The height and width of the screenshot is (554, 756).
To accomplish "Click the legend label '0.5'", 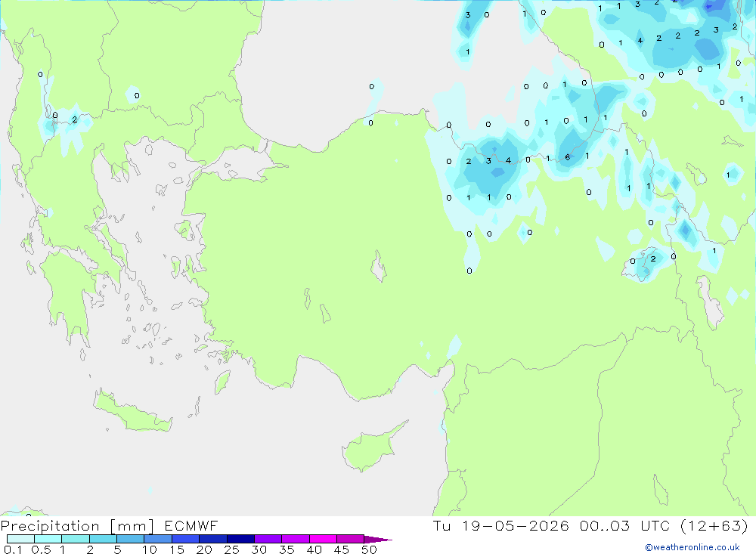I will click(x=41, y=549).
